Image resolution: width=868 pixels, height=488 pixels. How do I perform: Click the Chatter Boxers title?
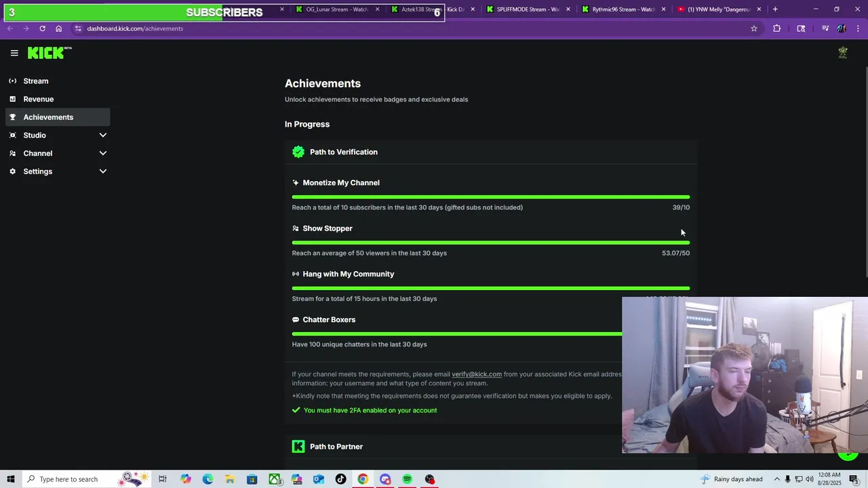(x=329, y=319)
